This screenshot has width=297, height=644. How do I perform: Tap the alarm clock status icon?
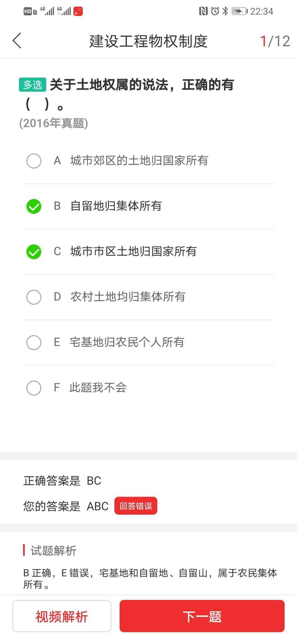[215, 11]
